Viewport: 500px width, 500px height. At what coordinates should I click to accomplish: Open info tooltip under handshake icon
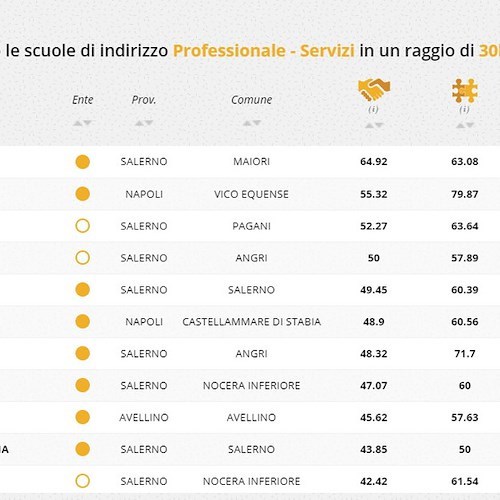(373, 109)
